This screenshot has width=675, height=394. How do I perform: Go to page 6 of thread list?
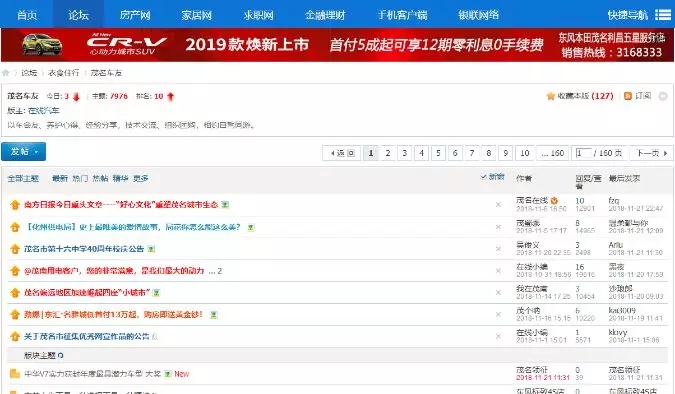tap(455, 153)
